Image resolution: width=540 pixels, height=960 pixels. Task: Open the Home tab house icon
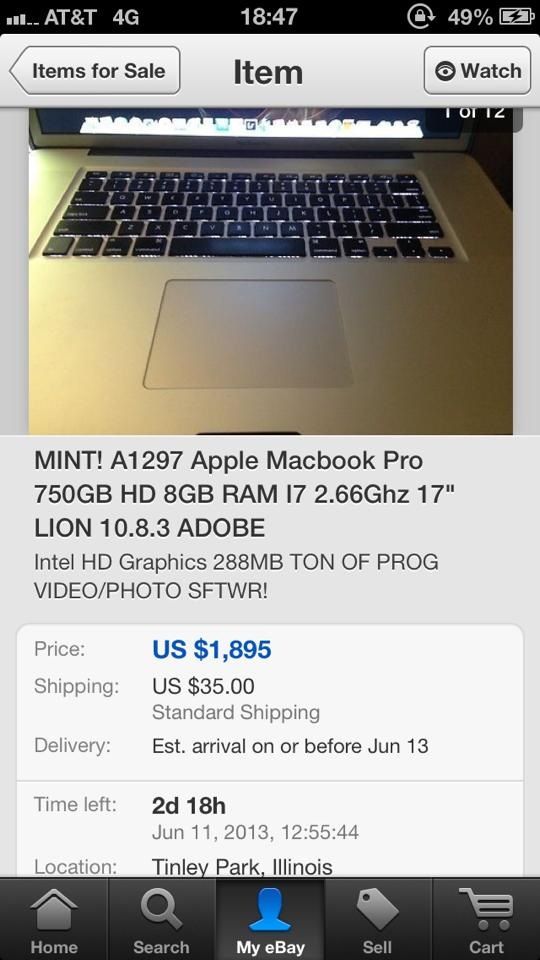[x=54, y=910]
